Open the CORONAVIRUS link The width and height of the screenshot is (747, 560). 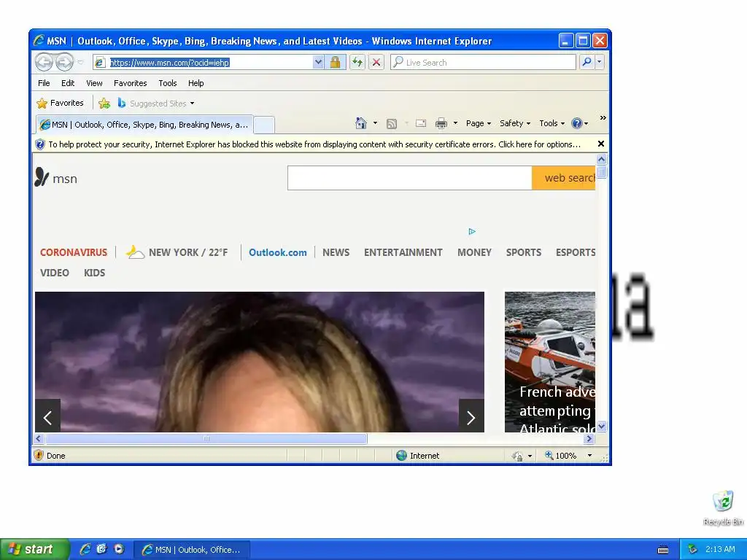[74, 252]
